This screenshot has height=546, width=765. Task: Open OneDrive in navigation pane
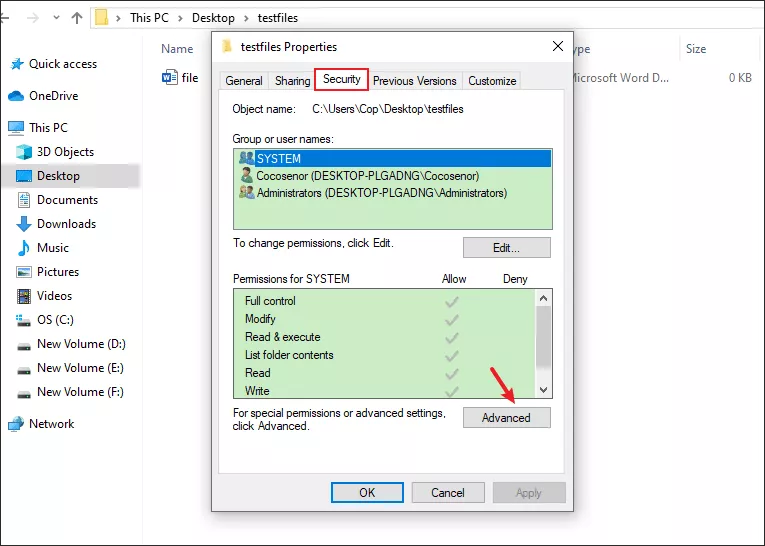click(x=54, y=96)
